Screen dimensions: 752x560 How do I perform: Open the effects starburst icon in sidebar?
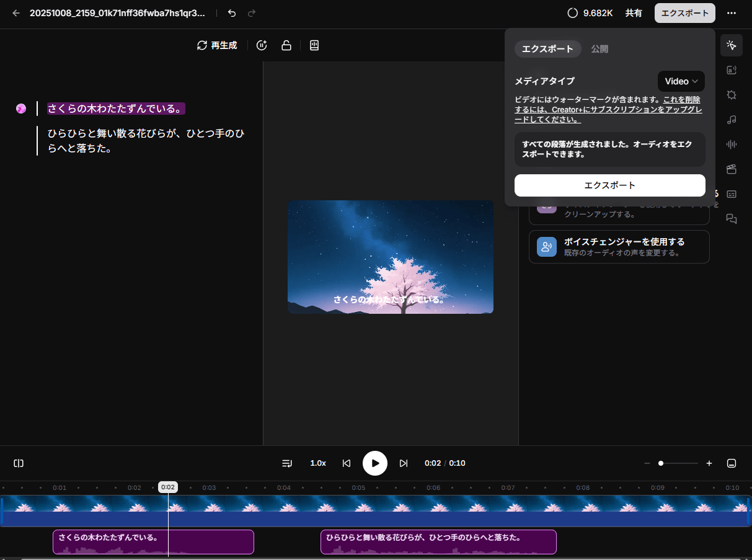coord(732,95)
